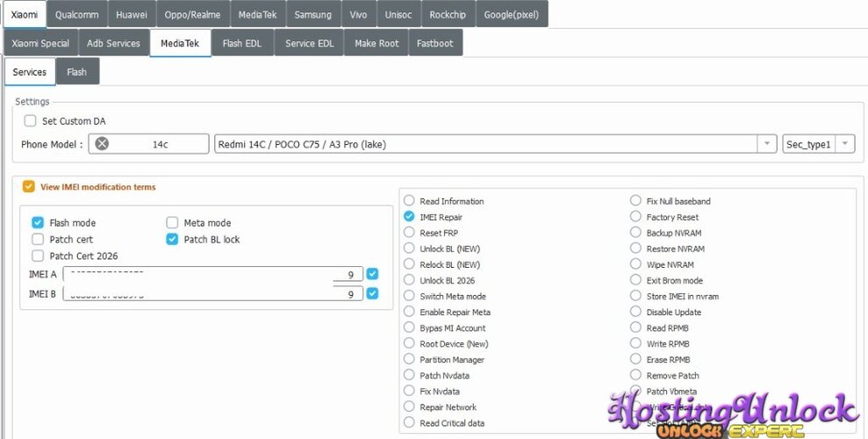Open the Flash EDL tab
This screenshot has height=439, width=868.
(x=242, y=43)
